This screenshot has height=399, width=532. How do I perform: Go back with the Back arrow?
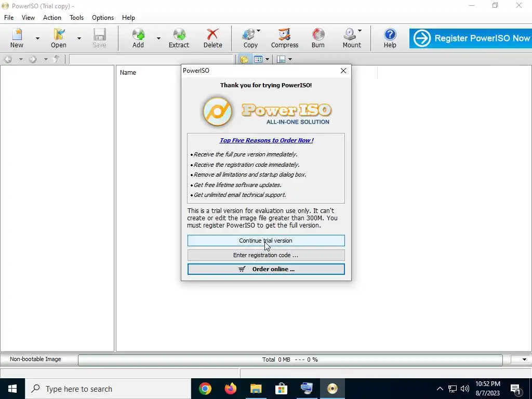click(8, 59)
